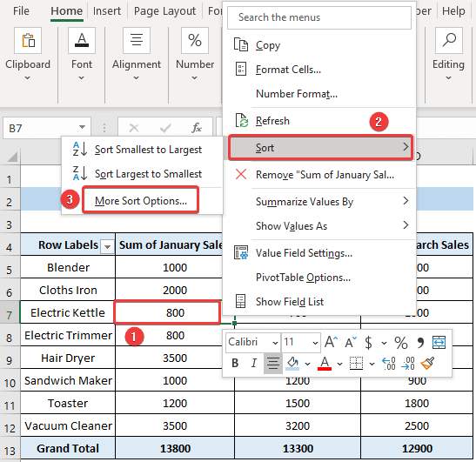
Task: Click the Refresh icon in context menu
Action: click(x=242, y=121)
